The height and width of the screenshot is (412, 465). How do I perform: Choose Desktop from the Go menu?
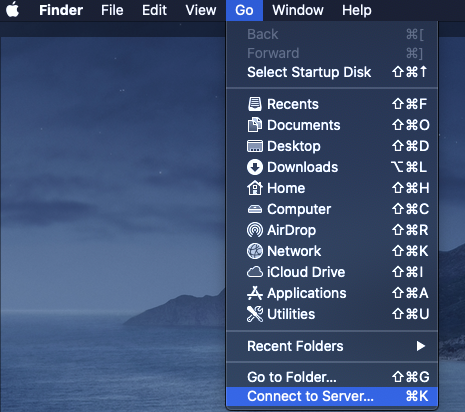click(332, 146)
